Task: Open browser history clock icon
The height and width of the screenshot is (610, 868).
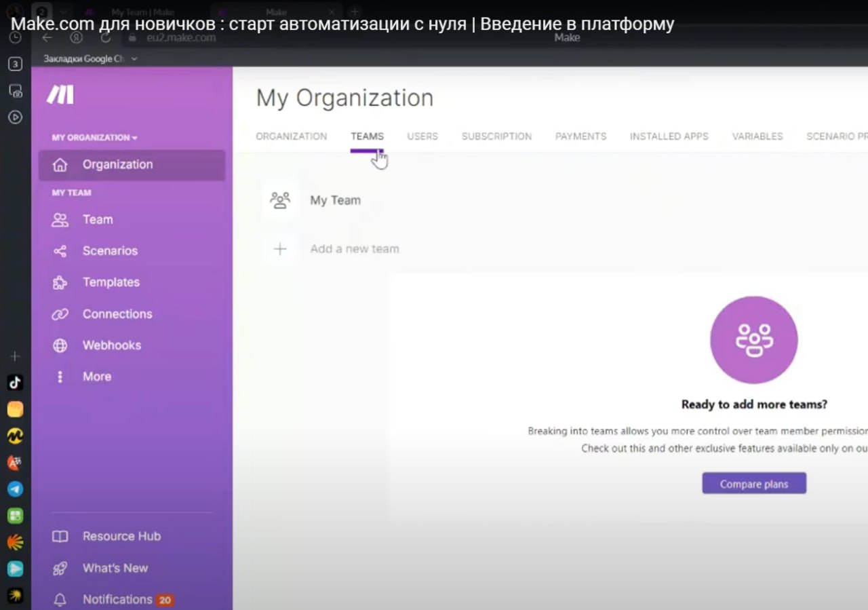Action: click(x=15, y=38)
